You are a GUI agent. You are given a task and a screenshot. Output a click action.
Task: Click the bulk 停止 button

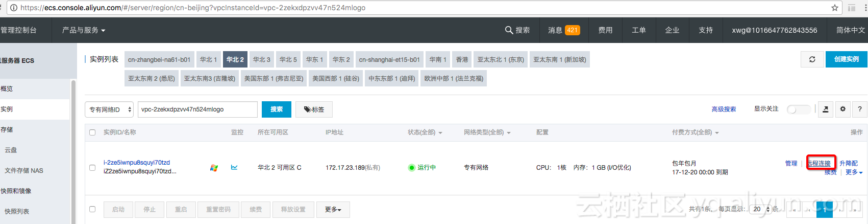point(150,210)
